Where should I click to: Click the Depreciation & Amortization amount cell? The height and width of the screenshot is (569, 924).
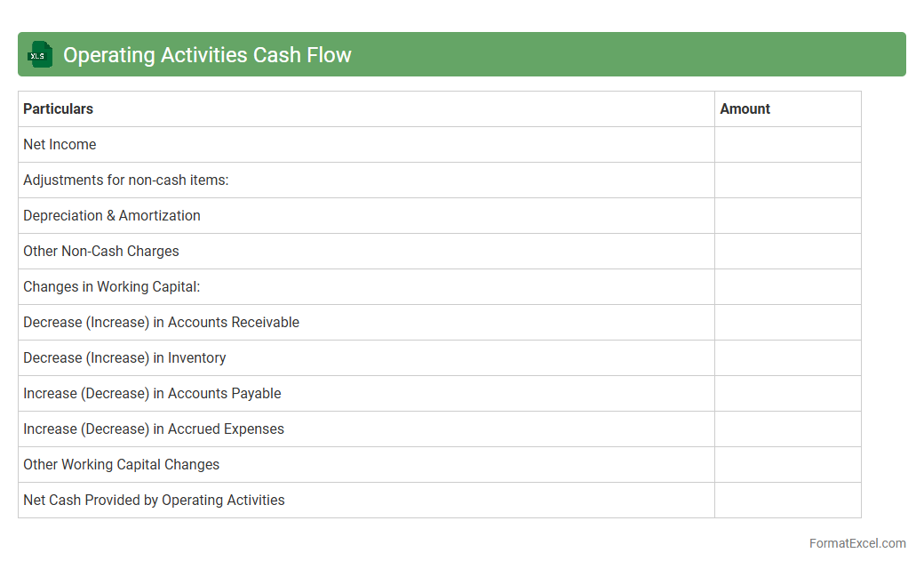[787, 216]
